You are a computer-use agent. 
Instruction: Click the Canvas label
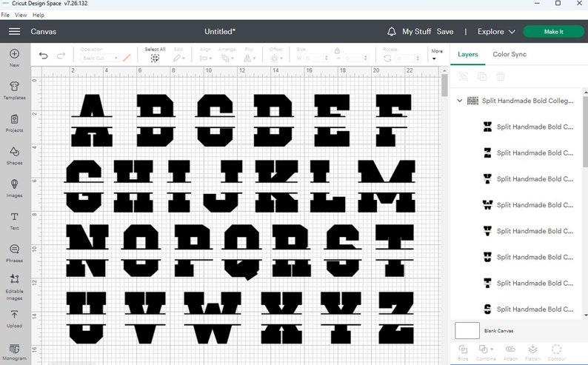click(44, 32)
